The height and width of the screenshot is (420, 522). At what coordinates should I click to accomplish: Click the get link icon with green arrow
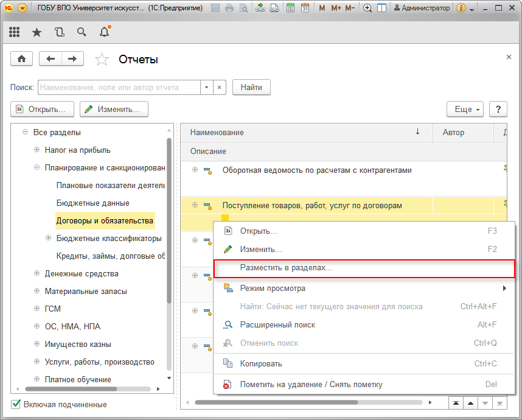coord(260,8)
